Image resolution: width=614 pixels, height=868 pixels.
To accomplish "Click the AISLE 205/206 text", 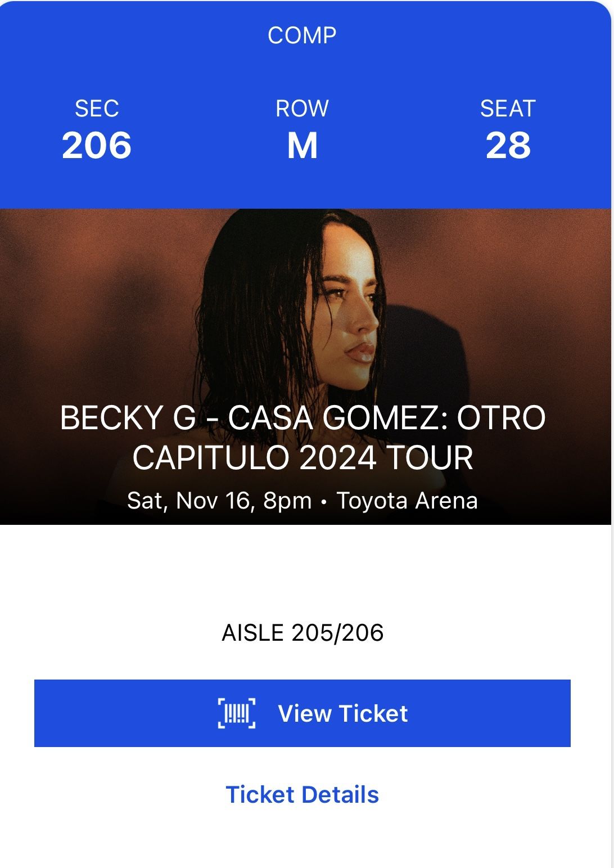I will pos(303,633).
